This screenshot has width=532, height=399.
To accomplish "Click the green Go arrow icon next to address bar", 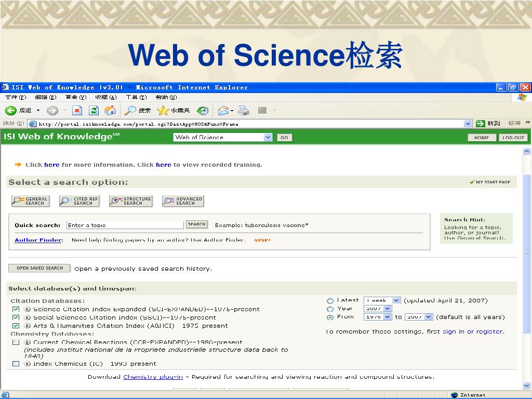I will point(481,124).
